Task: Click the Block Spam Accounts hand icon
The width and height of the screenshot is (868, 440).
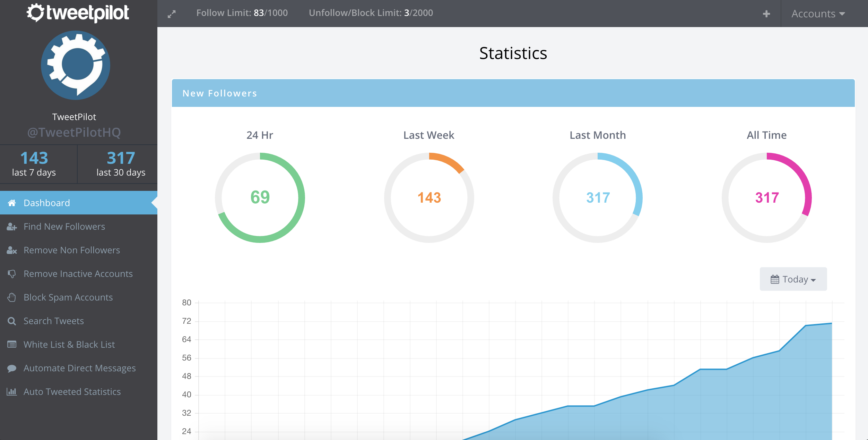Action: pos(12,297)
